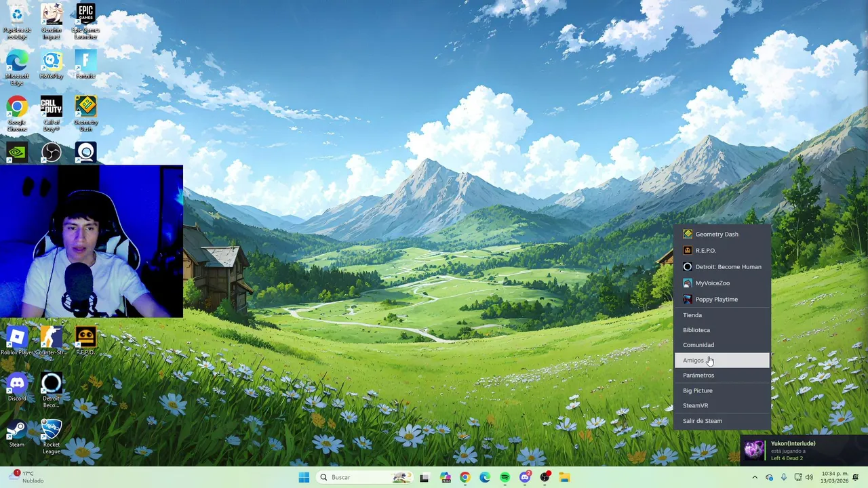Click the Buscar taskbar search field
The height and width of the screenshot is (488, 868).
point(365,477)
